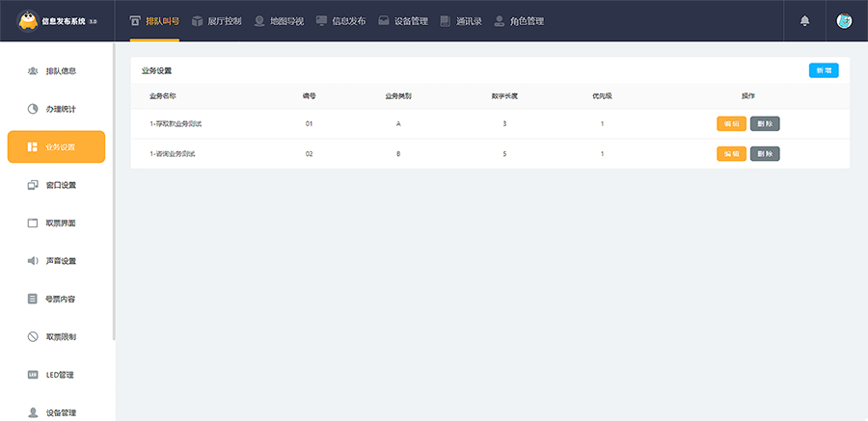Viewport: 868px width, 421px height.
Task: Click the 01 number cell
Action: tap(309, 124)
